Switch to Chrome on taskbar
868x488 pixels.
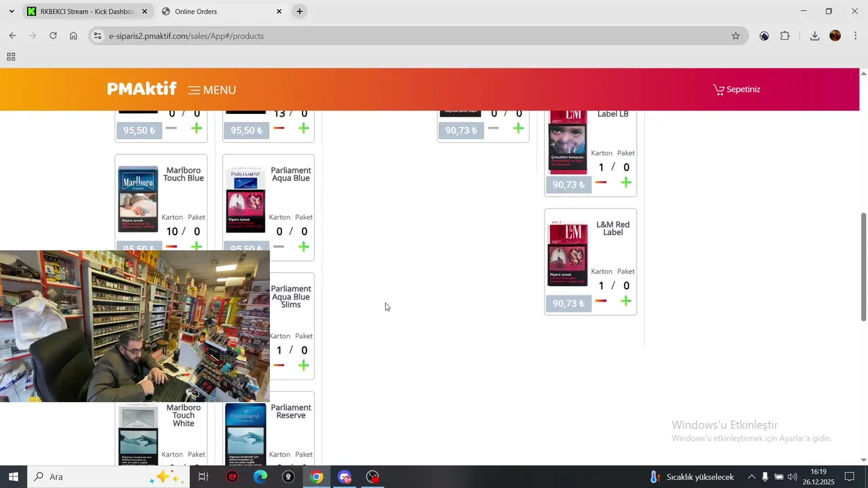(317, 476)
